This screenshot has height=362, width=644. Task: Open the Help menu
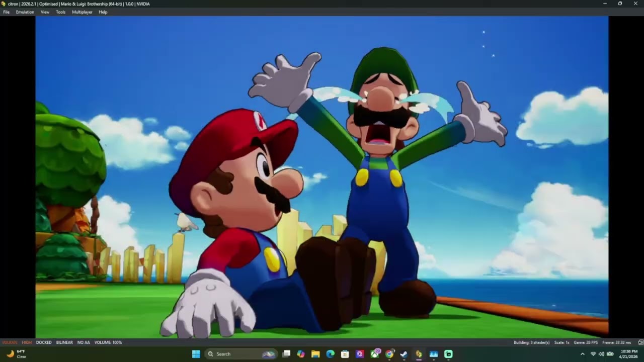click(x=103, y=12)
